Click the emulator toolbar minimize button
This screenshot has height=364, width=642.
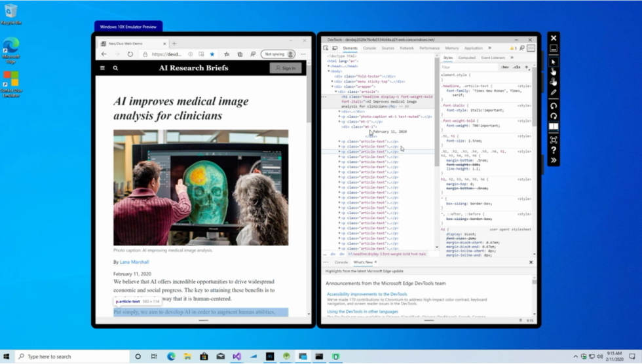[x=554, y=48]
